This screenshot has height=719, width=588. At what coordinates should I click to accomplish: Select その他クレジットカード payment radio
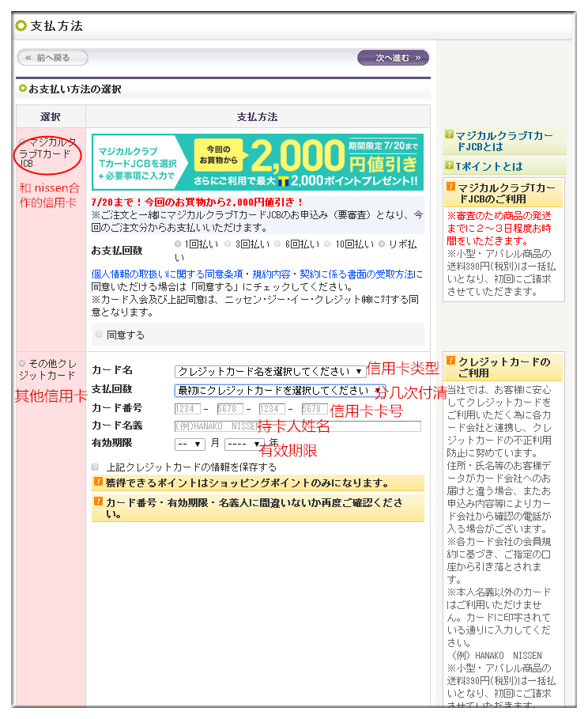[22, 363]
